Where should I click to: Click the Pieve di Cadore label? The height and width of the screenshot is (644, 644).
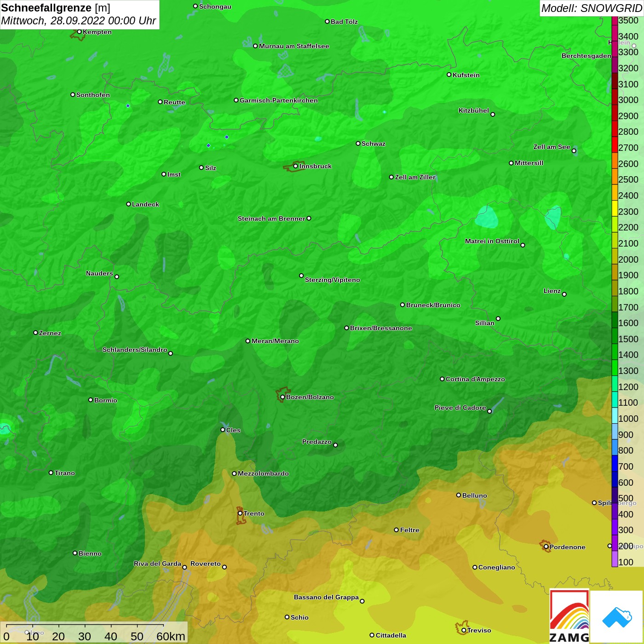pos(460,408)
